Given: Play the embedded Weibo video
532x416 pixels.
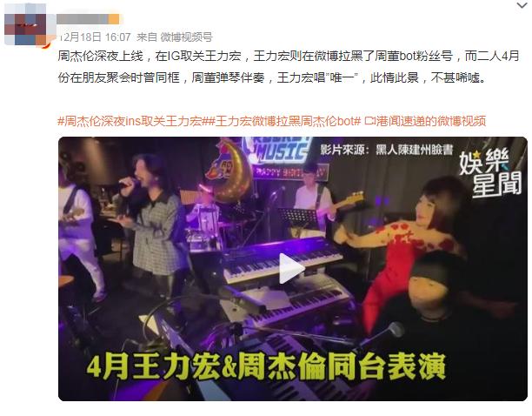Looking at the screenshot, I should (291, 269).
